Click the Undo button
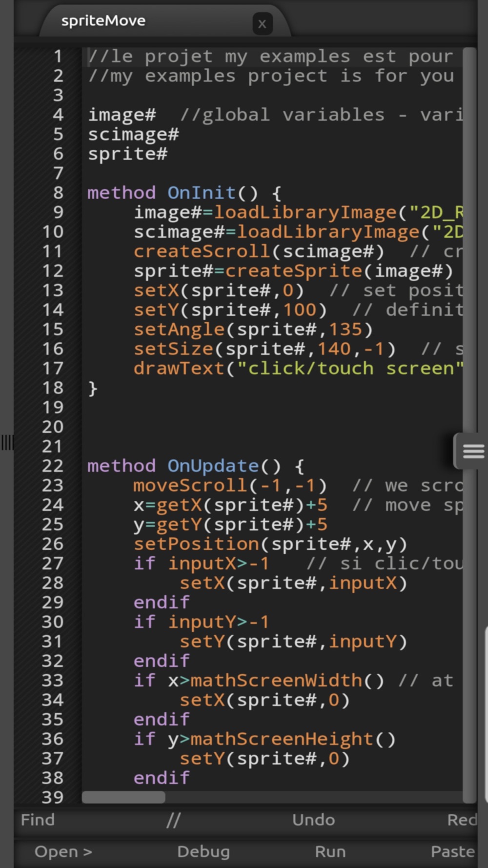Screen dimensions: 488x868 [313, 820]
